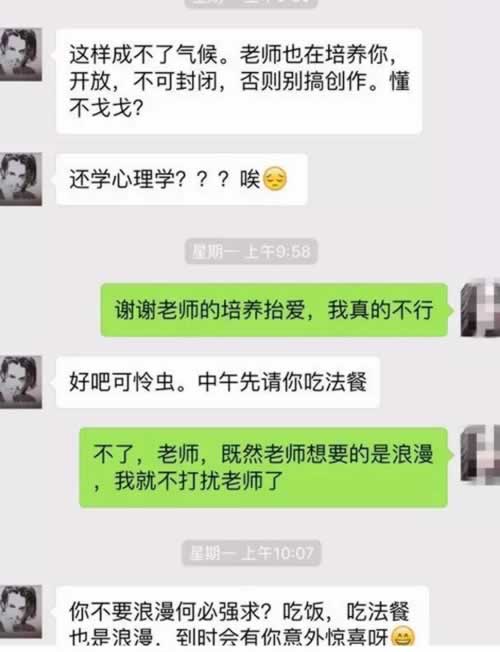Select the 还学心理学 message bubble
Viewport: 500px width, 652px height.
(x=181, y=179)
